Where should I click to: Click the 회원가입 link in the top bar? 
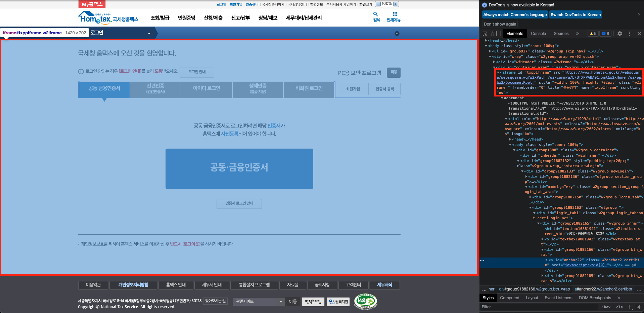pyautogui.click(x=236, y=4)
